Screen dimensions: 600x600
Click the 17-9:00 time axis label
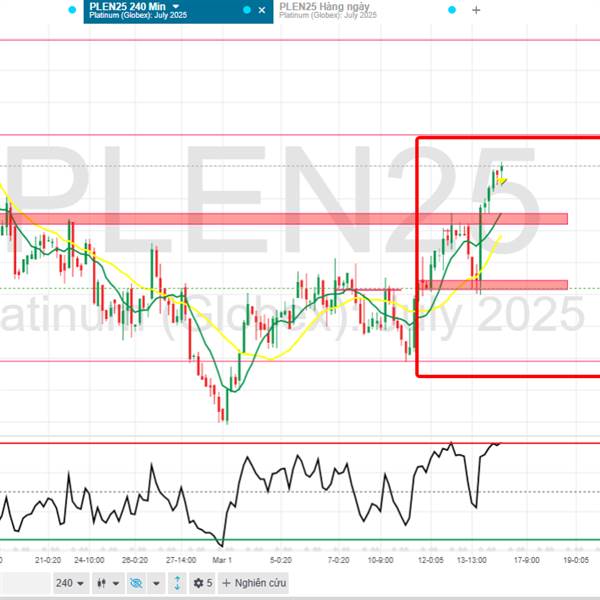click(x=527, y=560)
